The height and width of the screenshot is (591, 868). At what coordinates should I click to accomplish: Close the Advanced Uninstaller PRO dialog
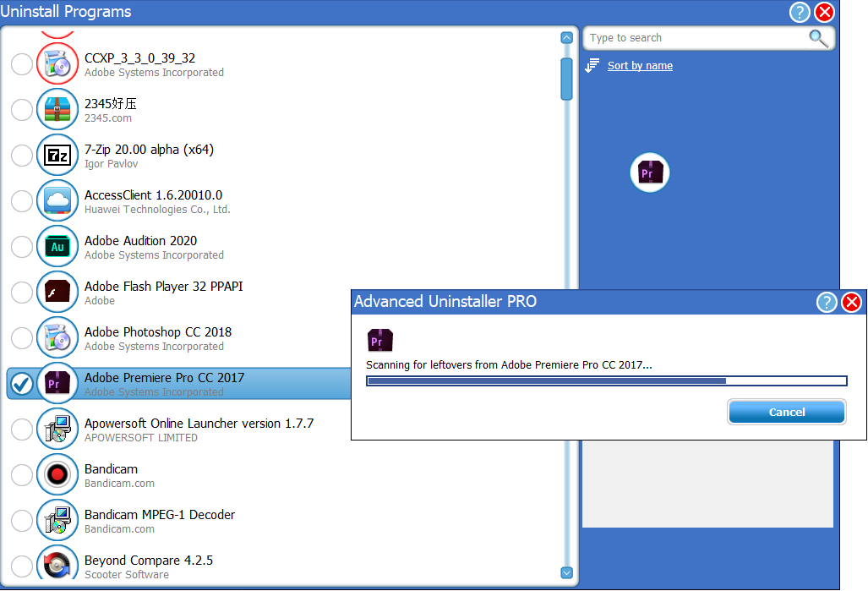(x=851, y=303)
